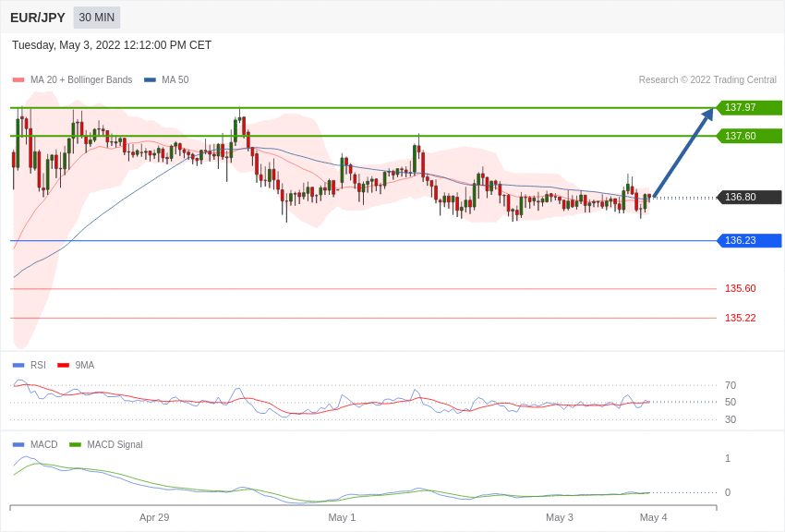Click the RSI 50 axis value
Image resolution: width=785 pixels, height=532 pixels.
[x=731, y=402]
